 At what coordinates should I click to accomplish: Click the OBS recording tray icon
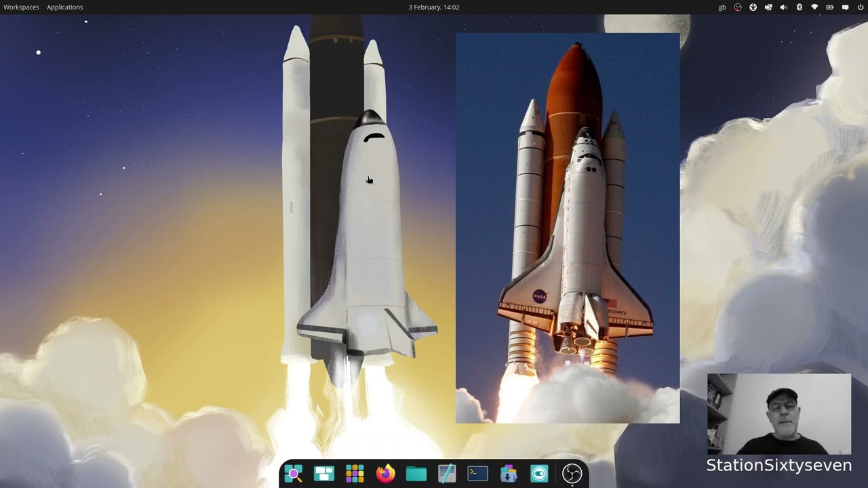pos(738,7)
